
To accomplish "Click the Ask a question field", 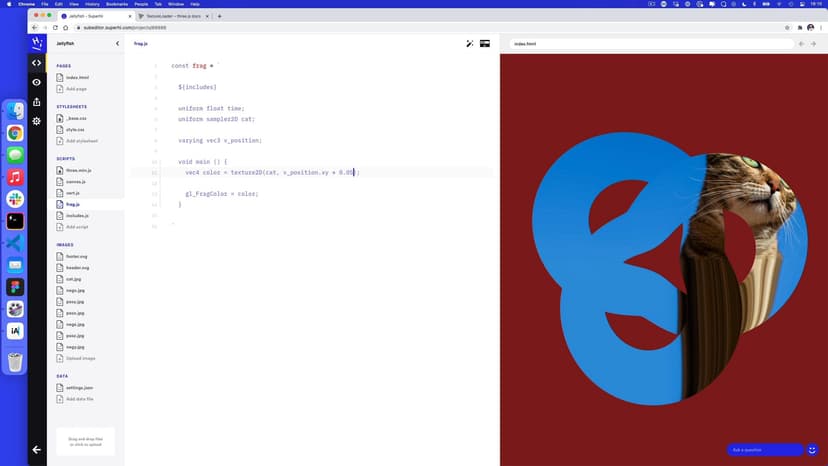I will 764,449.
